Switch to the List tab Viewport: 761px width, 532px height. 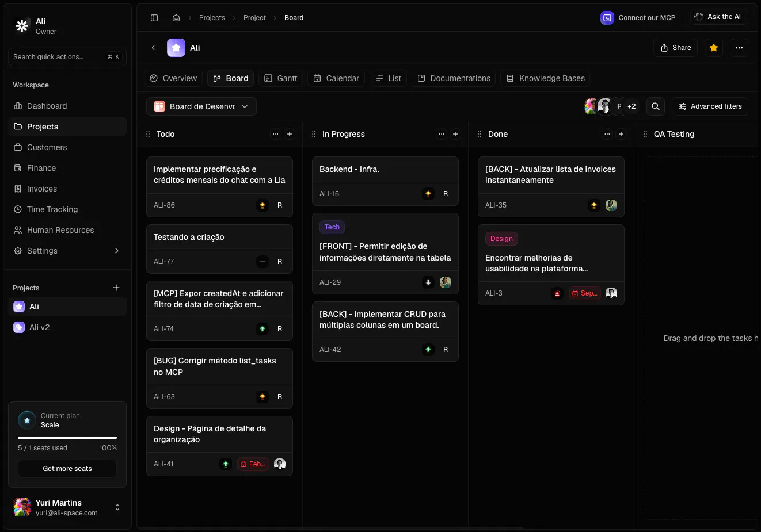(x=389, y=78)
